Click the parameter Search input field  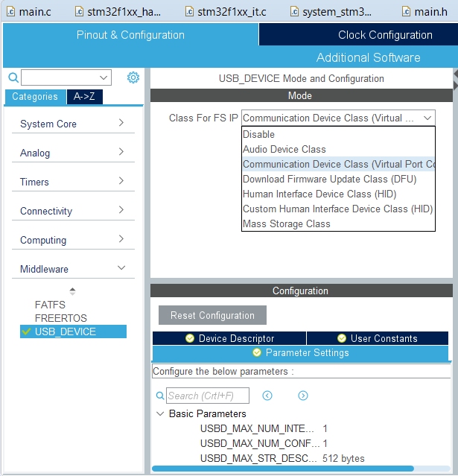207,396
